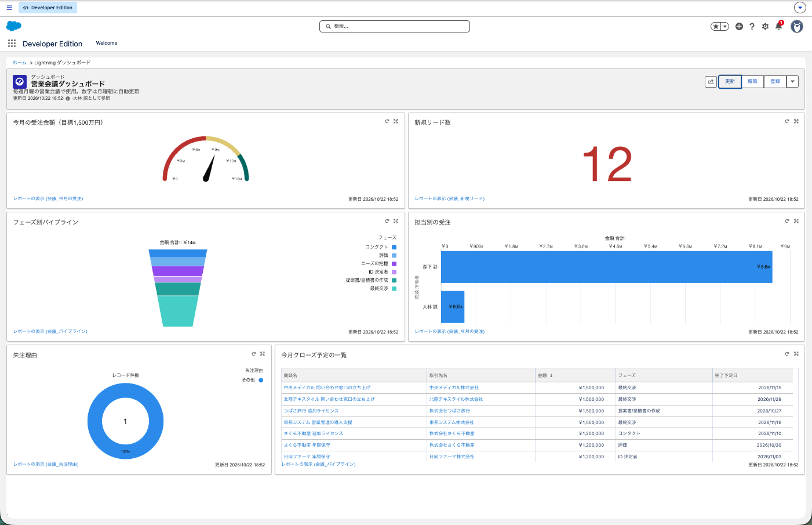
Task: Open report link 会議_新規リード
Action: click(x=450, y=199)
